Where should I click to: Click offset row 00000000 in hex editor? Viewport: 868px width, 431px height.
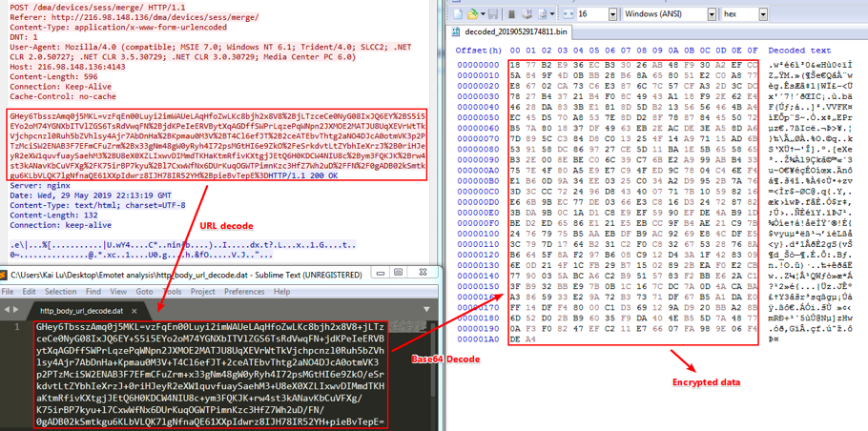click(x=480, y=65)
